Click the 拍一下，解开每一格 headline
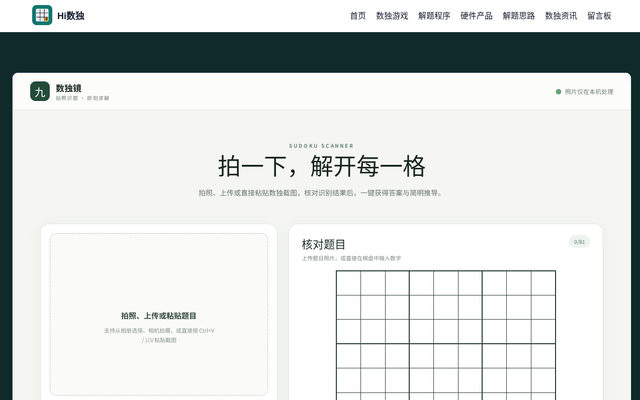 click(322, 166)
